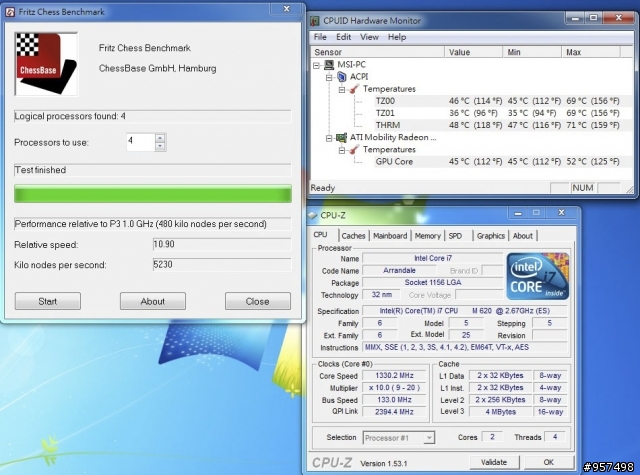Maximize the CPUID Hardware Monitor window
Image resolution: width=640 pixels, height=475 pixels.
pos(593,18)
